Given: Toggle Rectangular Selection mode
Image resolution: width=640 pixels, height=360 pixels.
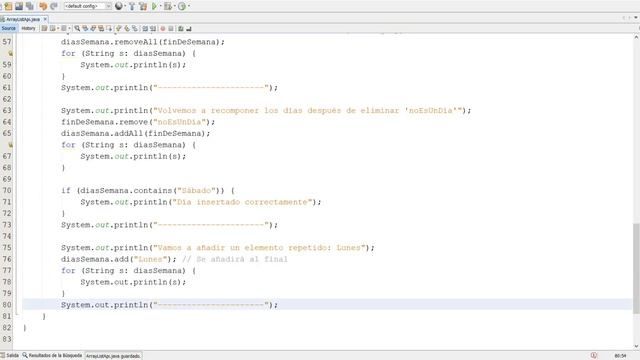Looking at the screenshot, I should (x=109, y=28).
